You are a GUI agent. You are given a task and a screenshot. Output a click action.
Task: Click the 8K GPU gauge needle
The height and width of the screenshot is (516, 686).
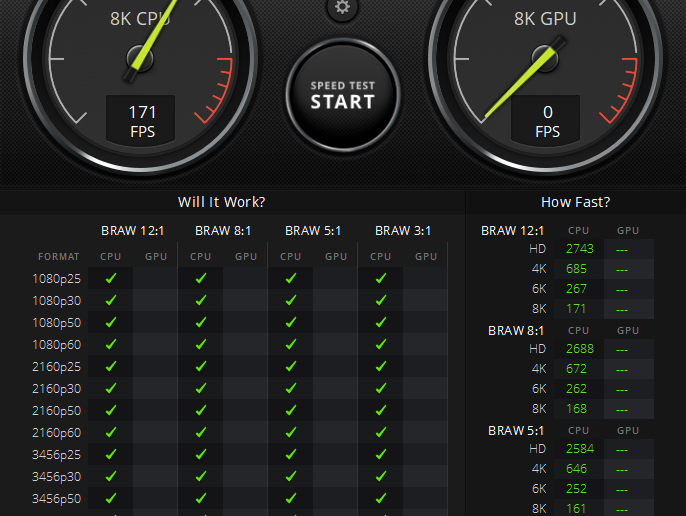[524, 79]
